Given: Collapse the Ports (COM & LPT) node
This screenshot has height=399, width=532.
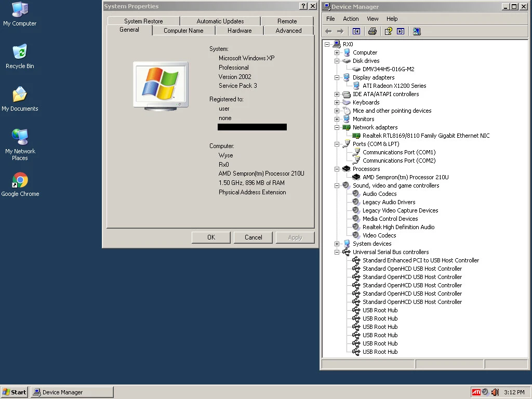Looking at the screenshot, I should (337, 144).
